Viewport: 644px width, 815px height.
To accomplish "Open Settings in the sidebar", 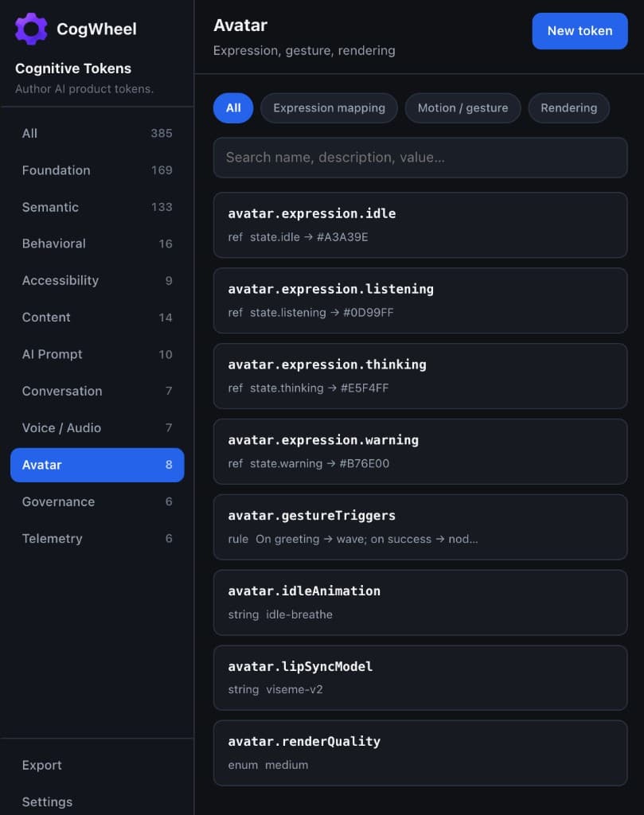I will [97, 802].
